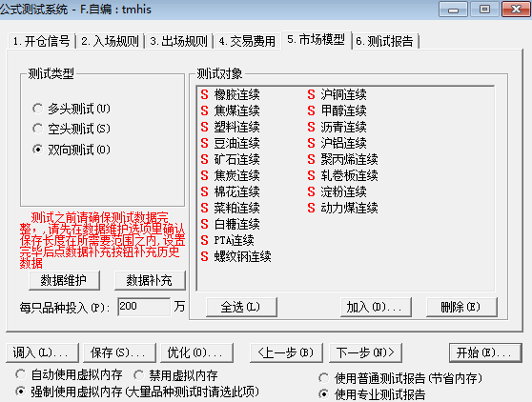Select 双向测试 radio option

point(72,150)
